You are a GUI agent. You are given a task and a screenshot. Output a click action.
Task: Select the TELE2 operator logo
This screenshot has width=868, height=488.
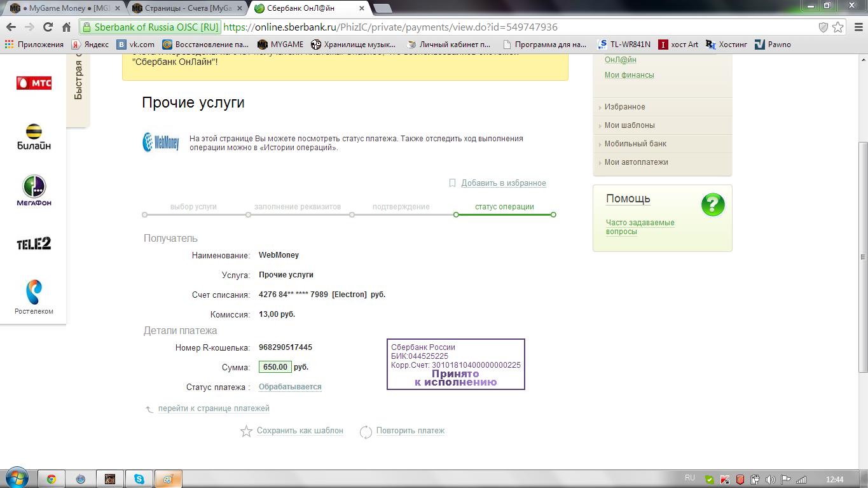34,244
